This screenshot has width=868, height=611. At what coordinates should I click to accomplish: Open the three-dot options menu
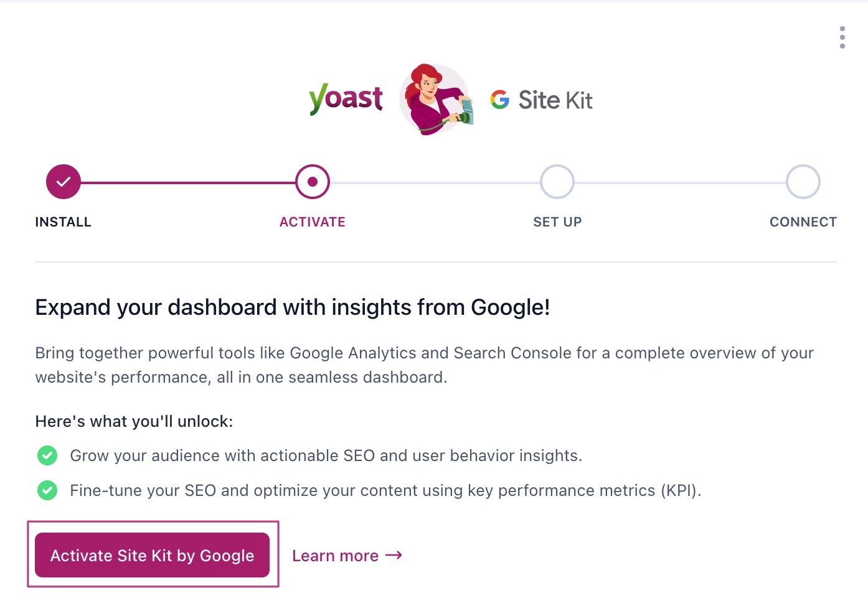(x=842, y=37)
